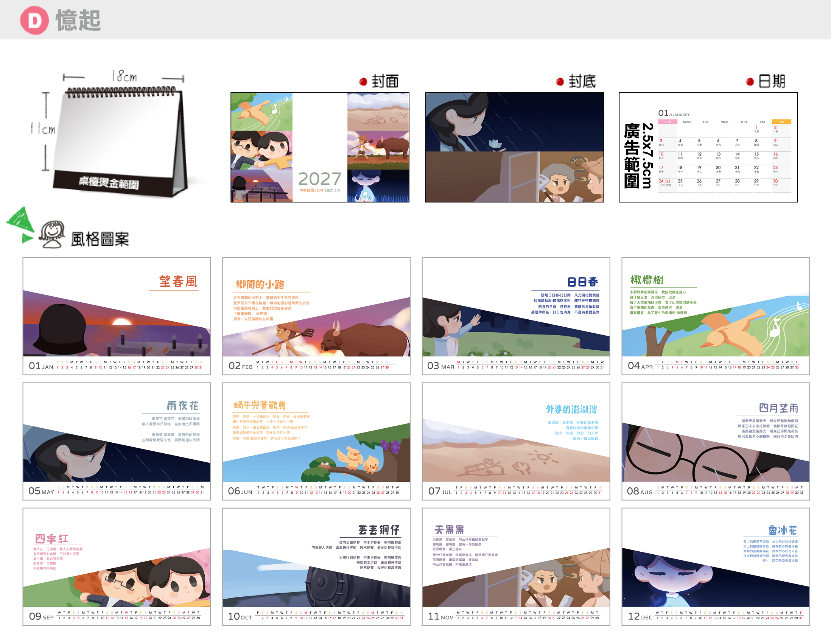Open the back cover preview image
The width and height of the screenshot is (831, 644).
514,148
